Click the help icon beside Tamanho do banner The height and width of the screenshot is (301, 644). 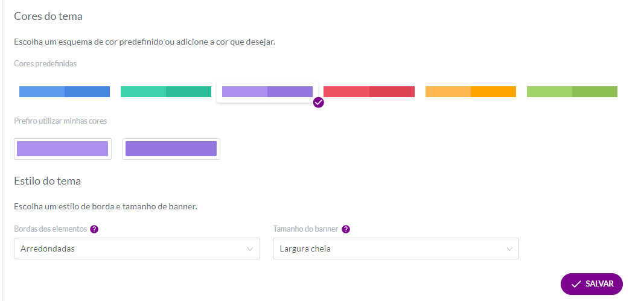coord(346,229)
